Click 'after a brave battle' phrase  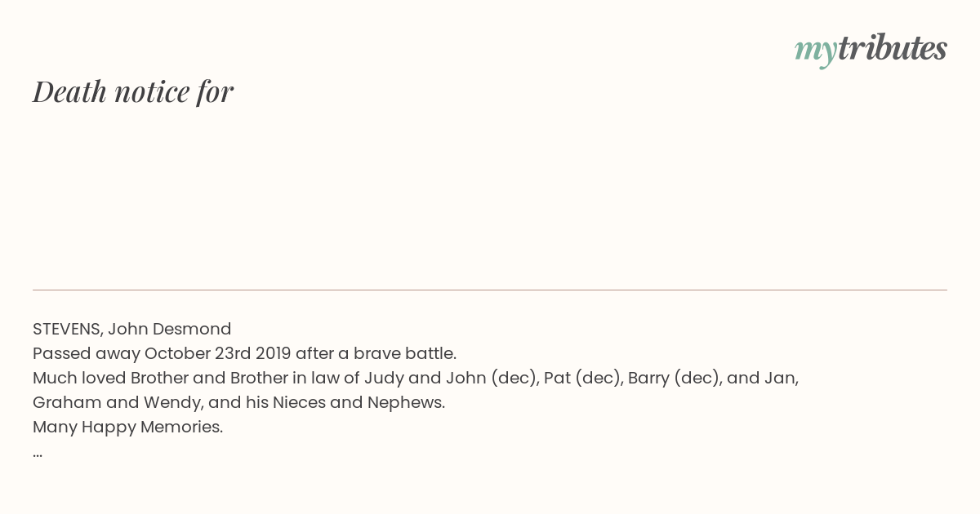click(x=376, y=353)
